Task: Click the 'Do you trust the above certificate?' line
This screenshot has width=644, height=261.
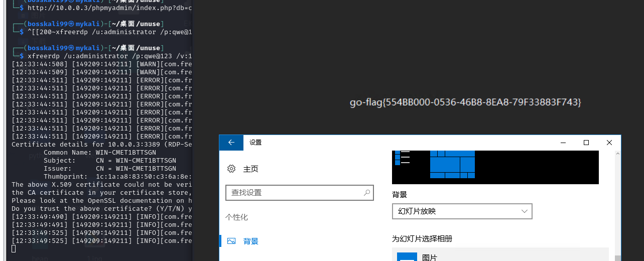Action: pyautogui.click(x=102, y=208)
